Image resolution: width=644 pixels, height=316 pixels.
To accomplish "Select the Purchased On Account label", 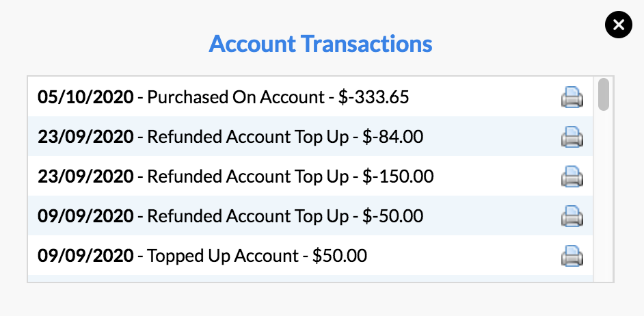I will click(236, 97).
